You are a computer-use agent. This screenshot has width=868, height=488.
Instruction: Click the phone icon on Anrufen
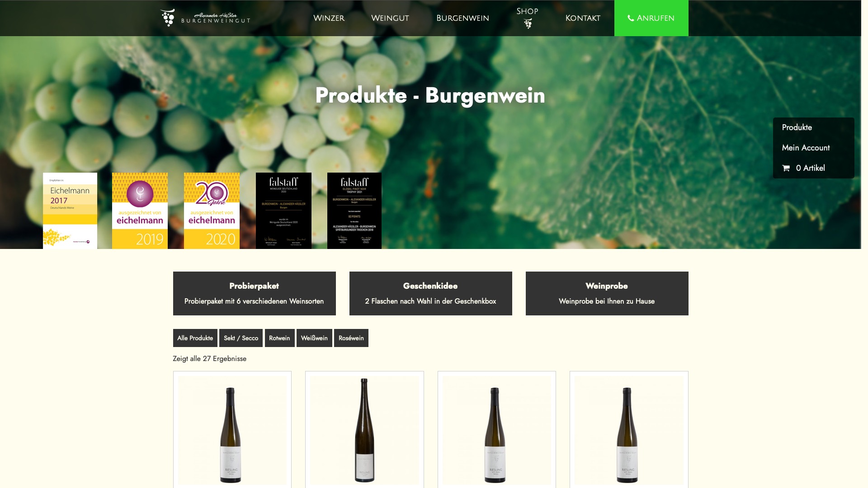point(631,19)
